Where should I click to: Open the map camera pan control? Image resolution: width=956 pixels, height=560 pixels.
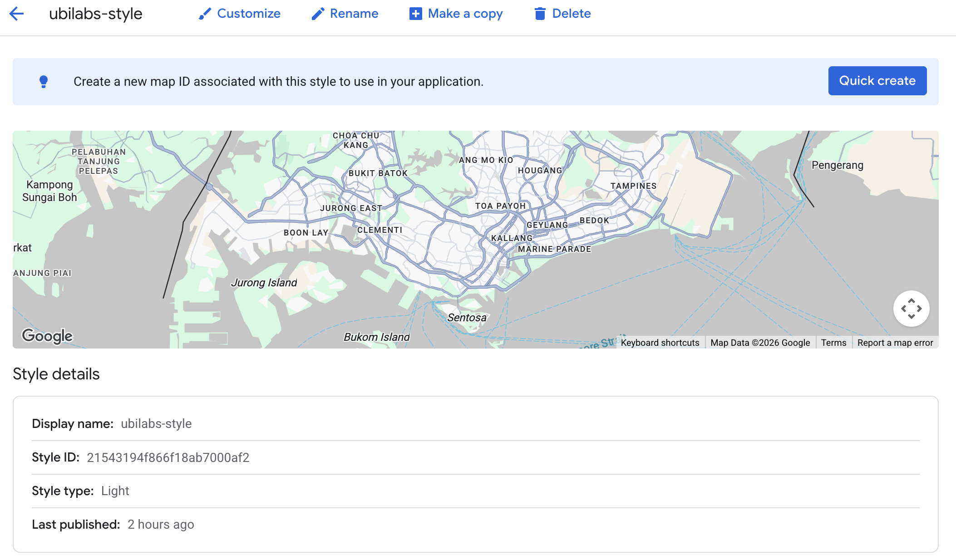click(x=911, y=309)
